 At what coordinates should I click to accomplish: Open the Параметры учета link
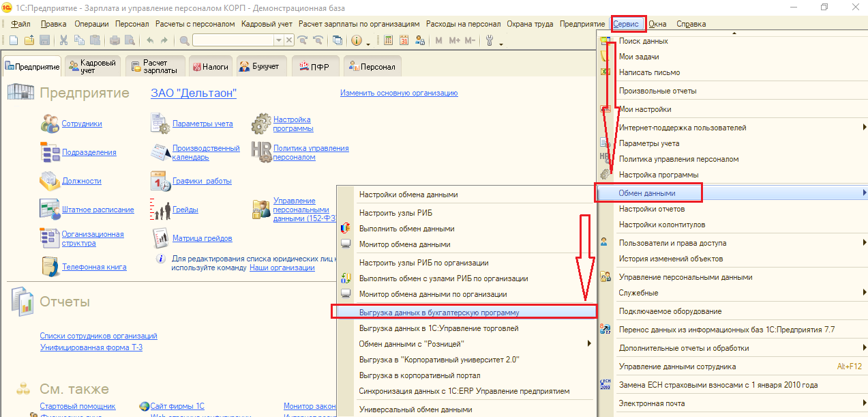pos(203,124)
